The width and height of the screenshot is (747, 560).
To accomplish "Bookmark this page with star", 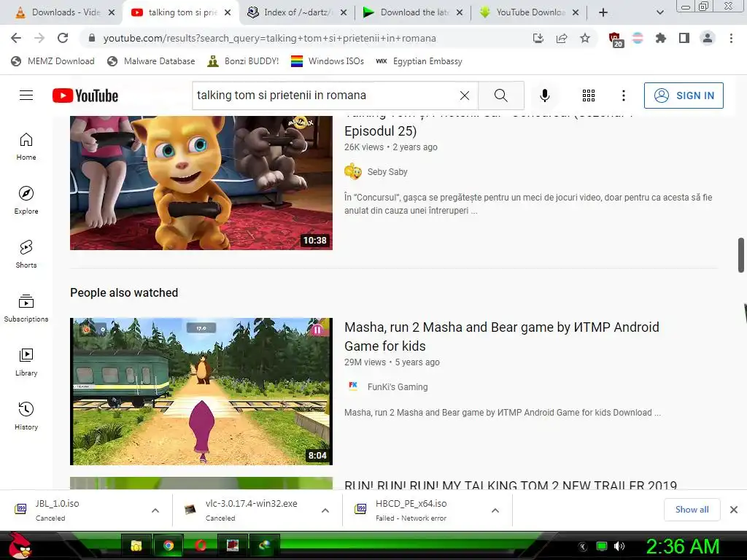I will pos(585,38).
